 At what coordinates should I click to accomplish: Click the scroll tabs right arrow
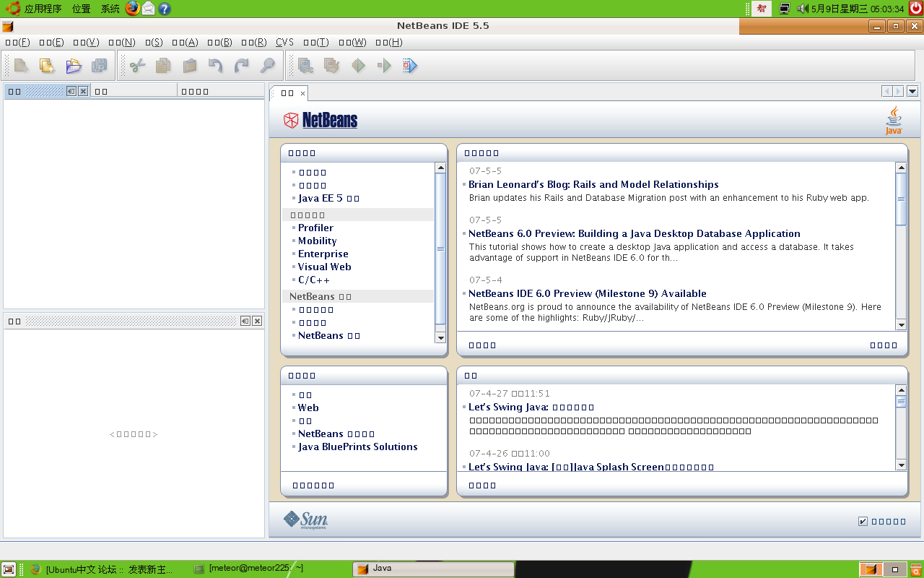(x=898, y=91)
